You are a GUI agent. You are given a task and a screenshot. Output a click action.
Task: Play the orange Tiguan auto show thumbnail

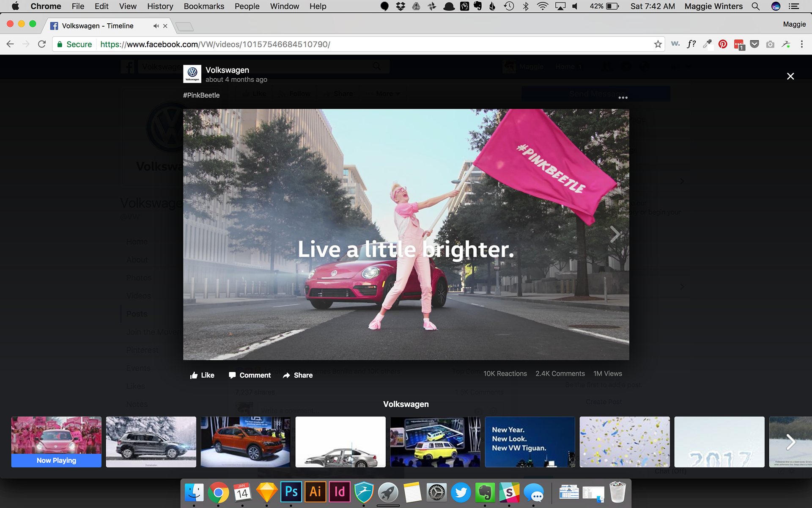tap(246, 442)
